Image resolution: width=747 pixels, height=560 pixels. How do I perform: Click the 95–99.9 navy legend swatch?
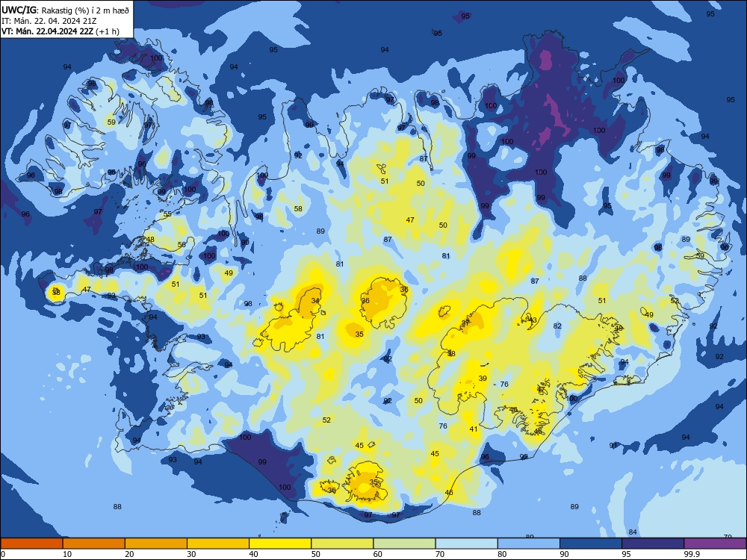pyautogui.click(x=653, y=544)
